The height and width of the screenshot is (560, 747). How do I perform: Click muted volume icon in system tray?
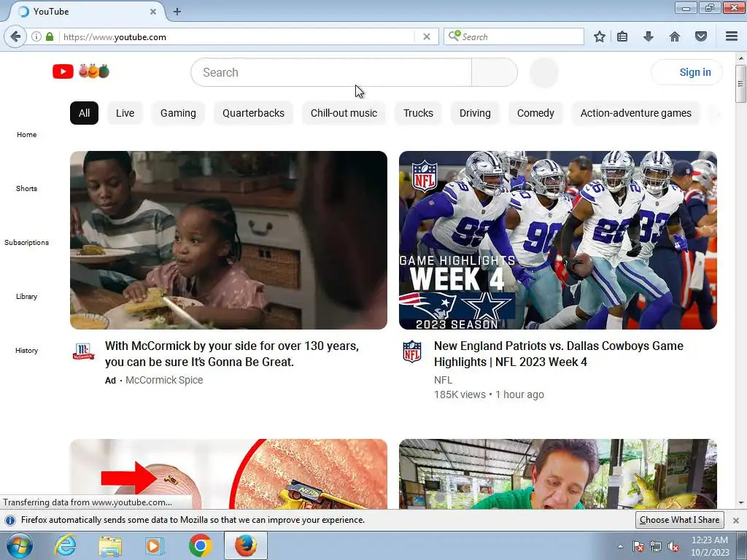(673, 546)
